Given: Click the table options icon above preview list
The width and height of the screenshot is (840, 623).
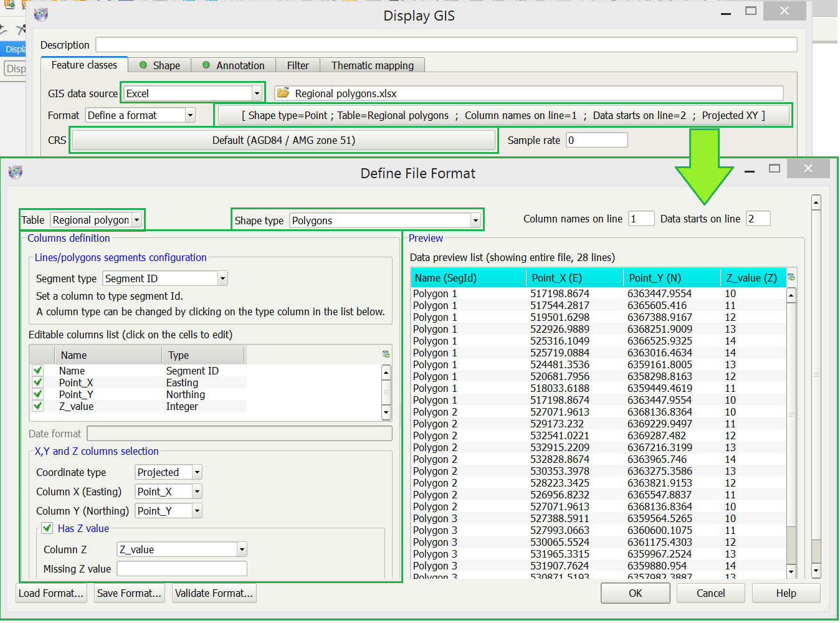Looking at the screenshot, I should (791, 277).
